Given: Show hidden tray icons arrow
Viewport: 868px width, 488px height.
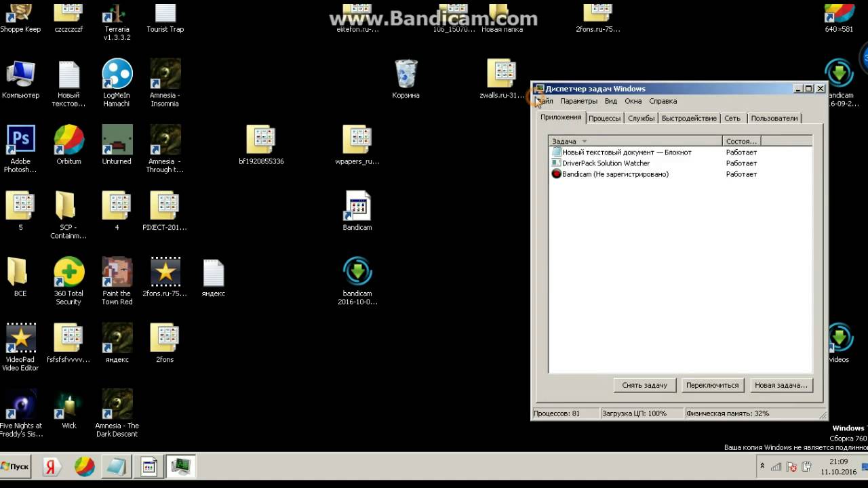Looking at the screenshot, I should point(762,466).
